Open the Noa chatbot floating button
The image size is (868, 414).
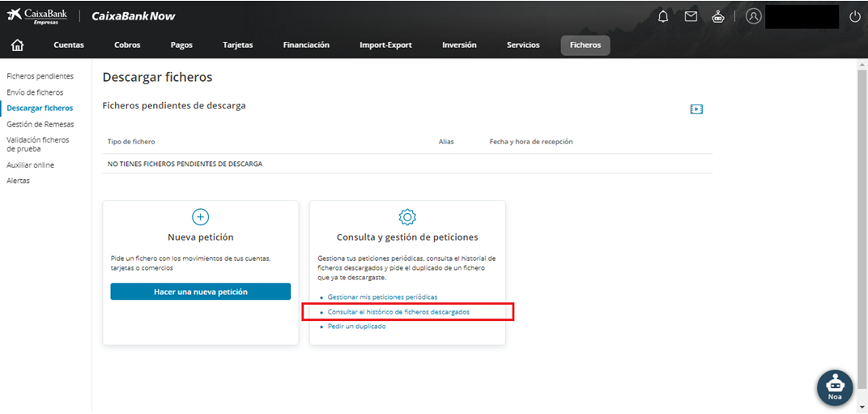click(835, 387)
